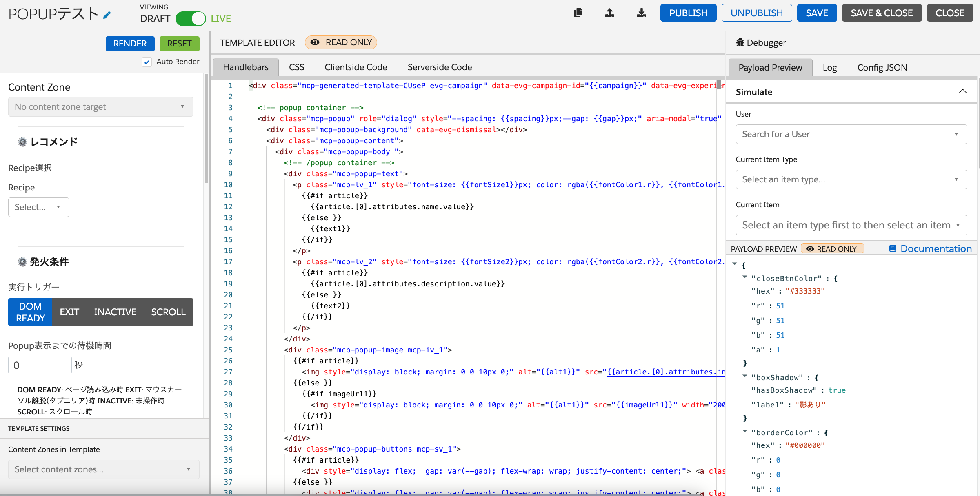Click the "#333333" hex value
The image size is (980, 496).
click(805, 291)
